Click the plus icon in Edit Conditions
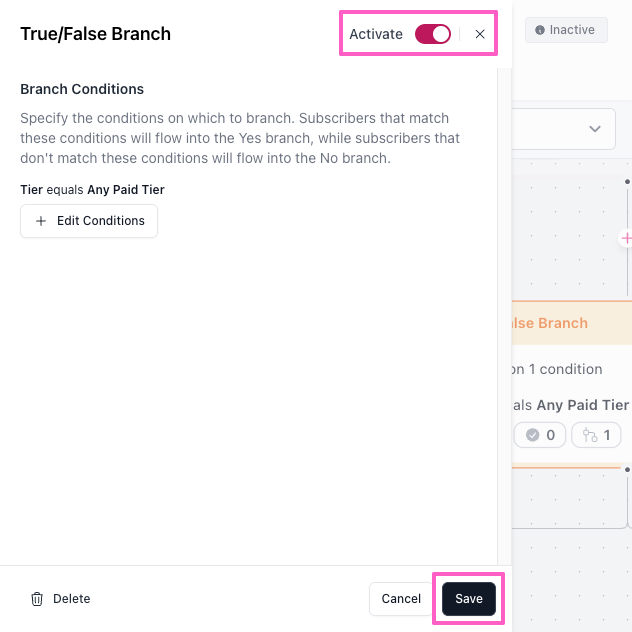The image size is (632, 632). tap(41, 221)
